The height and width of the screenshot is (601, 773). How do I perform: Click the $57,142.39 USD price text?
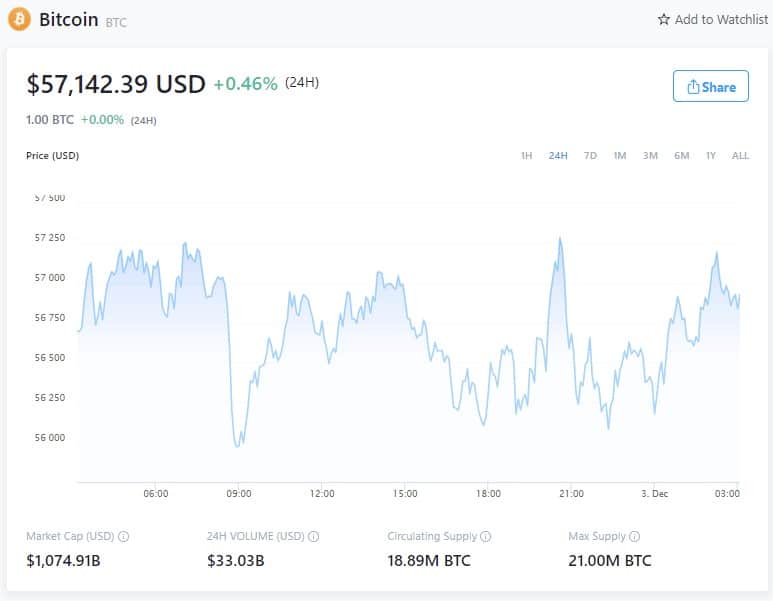pyautogui.click(x=116, y=84)
